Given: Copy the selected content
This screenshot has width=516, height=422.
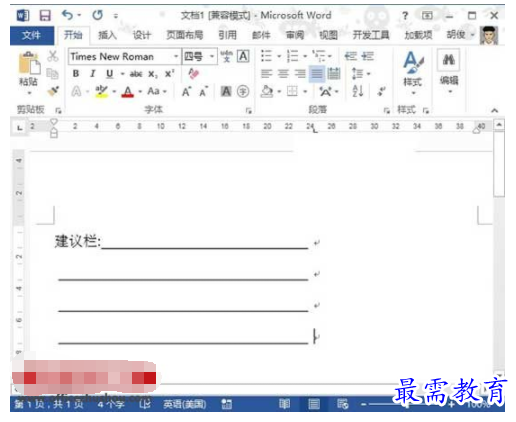Looking at the screenshot, I should (52, 73).
